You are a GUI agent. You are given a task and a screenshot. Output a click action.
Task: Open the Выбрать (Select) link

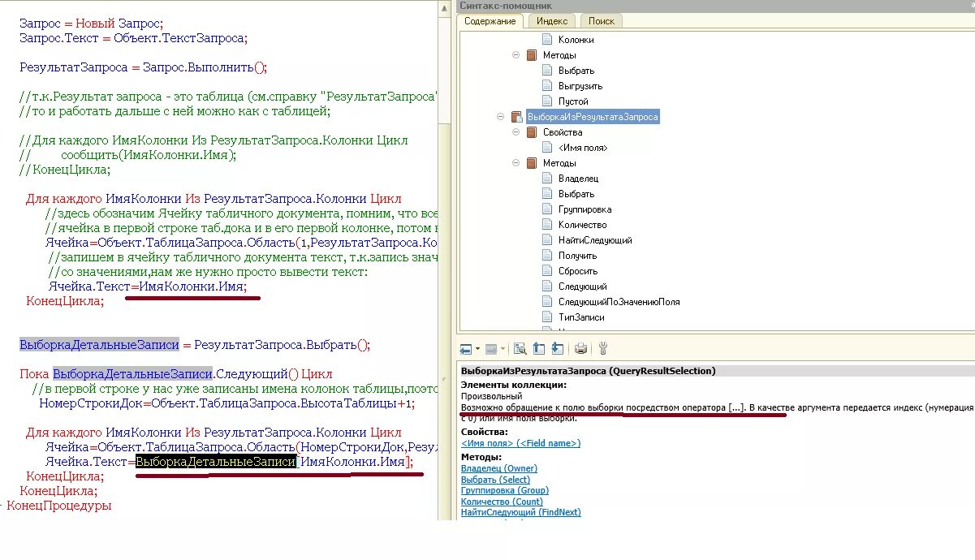[495, 480]
